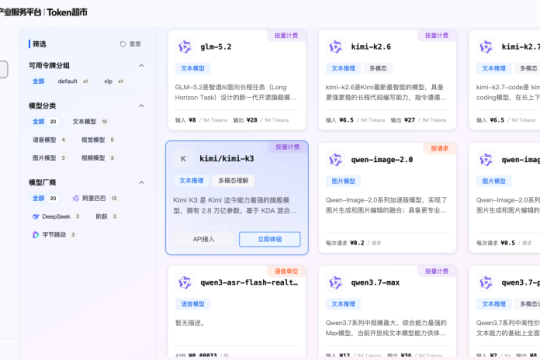Click the 文本推理 tag on kimi-k2.6 card
This screenshot has width=540, height=360.
(x=343, y=69)
